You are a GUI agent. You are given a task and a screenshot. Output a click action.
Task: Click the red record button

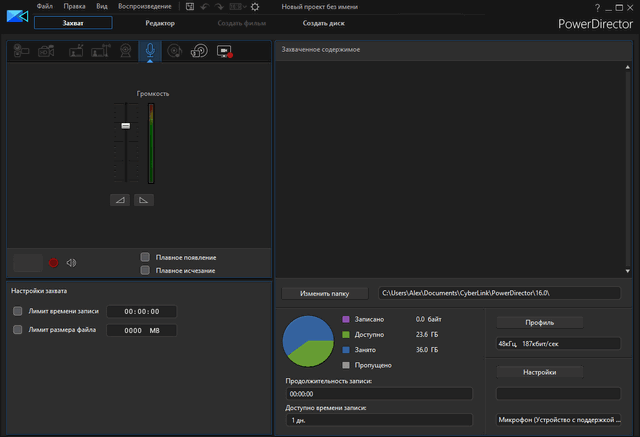54,263
